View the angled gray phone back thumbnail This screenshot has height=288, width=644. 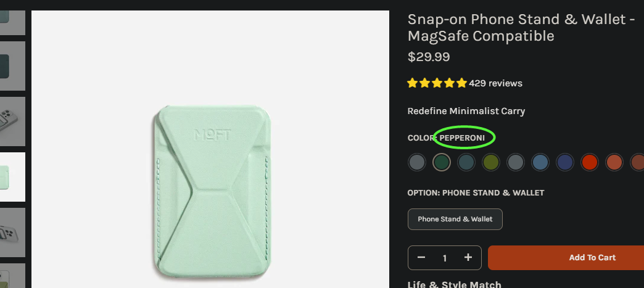12,121
